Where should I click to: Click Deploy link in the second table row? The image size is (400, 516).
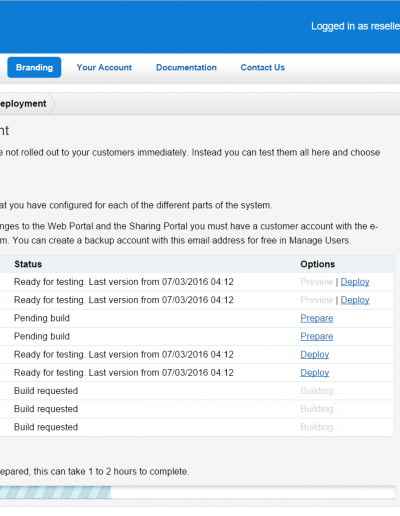tap(355, 300)
